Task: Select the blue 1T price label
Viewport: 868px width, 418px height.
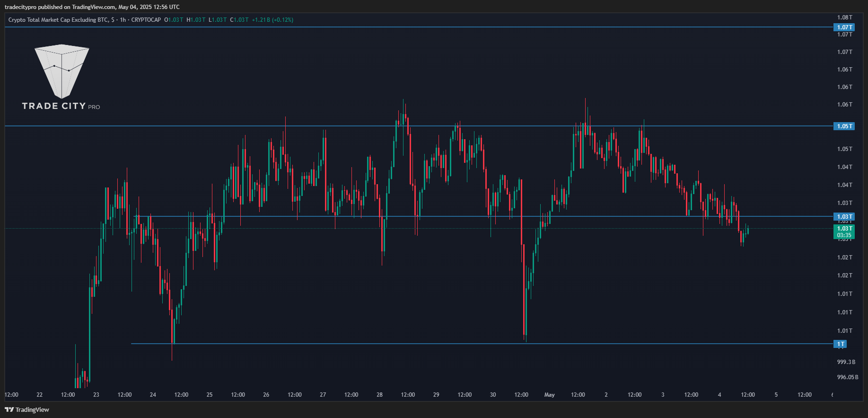Action: pyautogui.click(x=840, y=344)
